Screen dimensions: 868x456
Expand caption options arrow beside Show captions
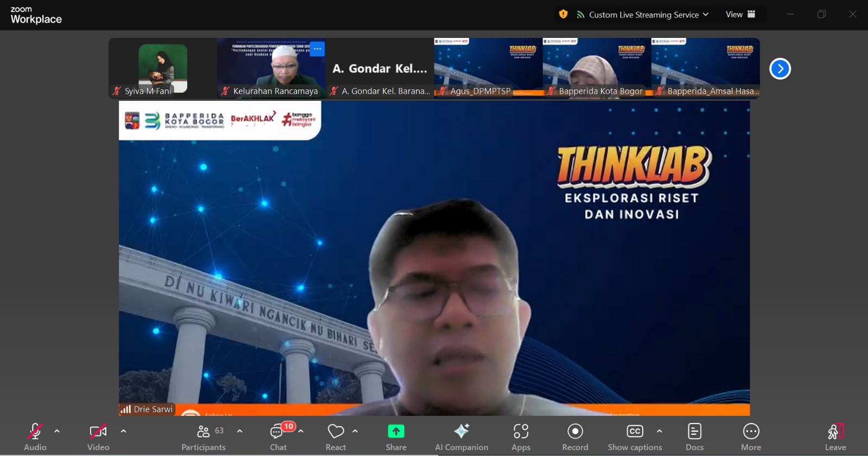click(x=659, y=431)
